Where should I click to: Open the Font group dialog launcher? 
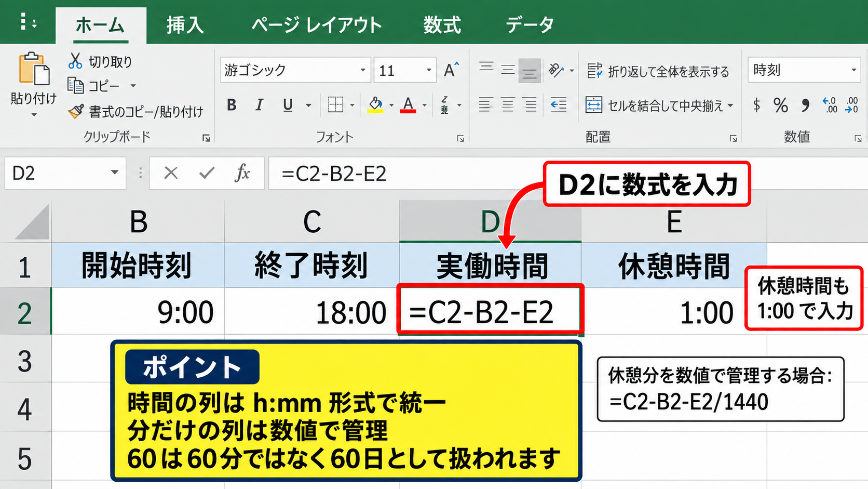click(460, 138)
